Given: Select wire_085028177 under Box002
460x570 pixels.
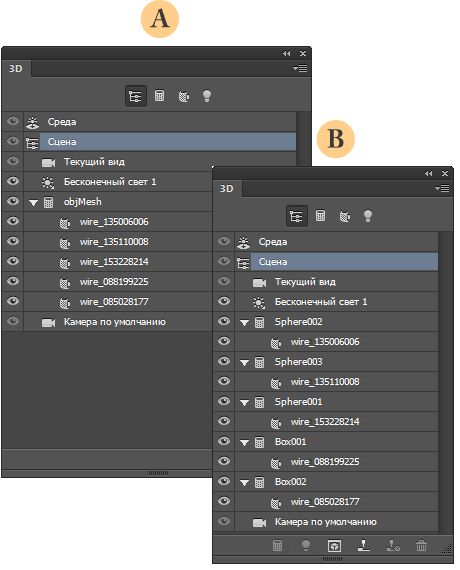Looking at the screenshot, I should tap(336, 502).
